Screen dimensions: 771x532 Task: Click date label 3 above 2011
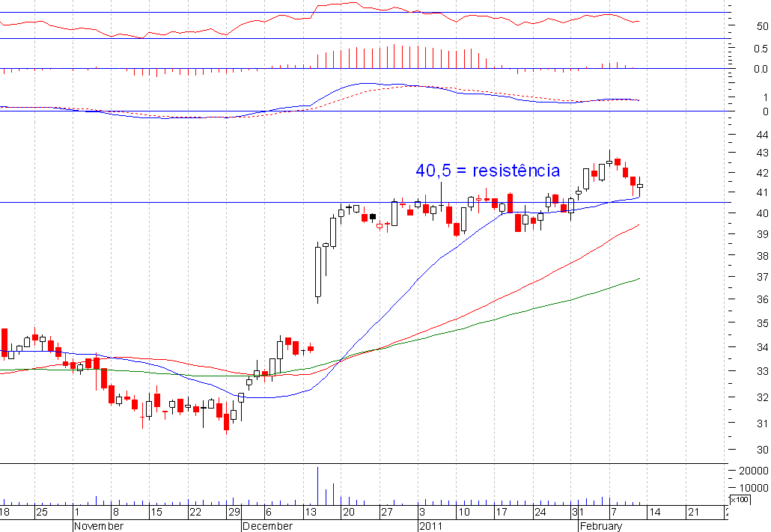pos(422,512)
